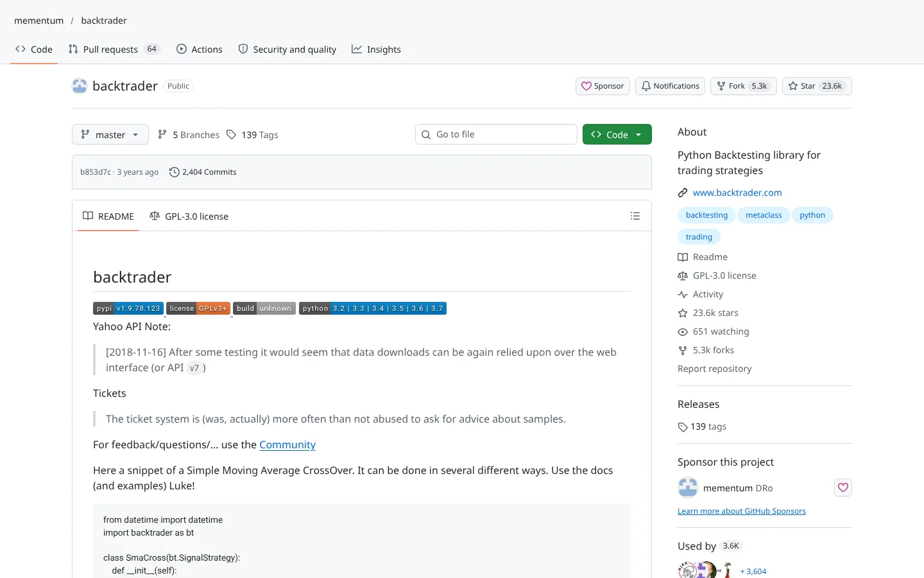Open Security and quality tab
The image size is (924, 578).
point(287,49)
